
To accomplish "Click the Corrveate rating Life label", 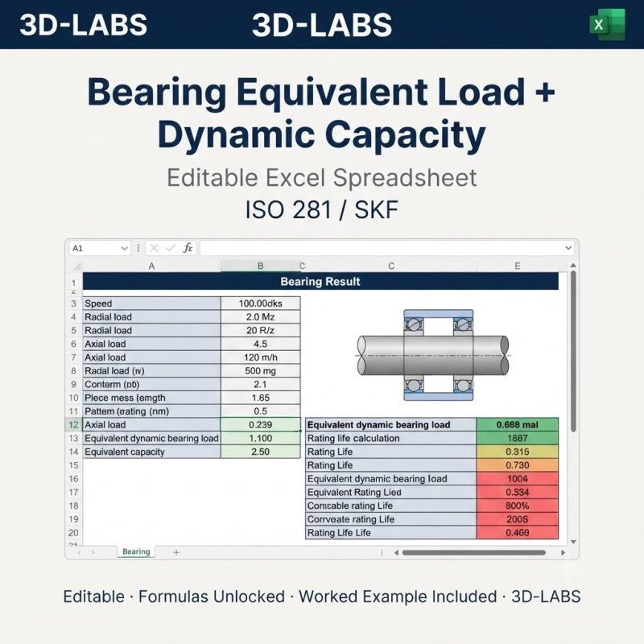I will [390, 519].
